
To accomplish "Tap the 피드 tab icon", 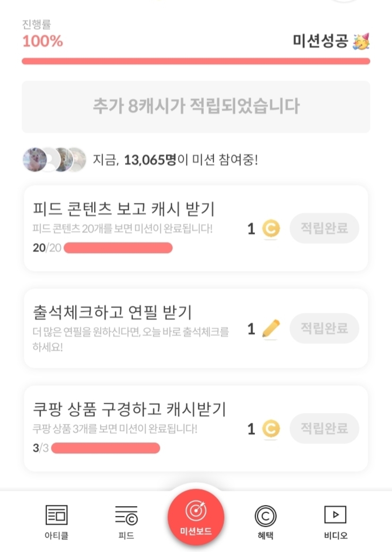I will (x=126, y=515).
